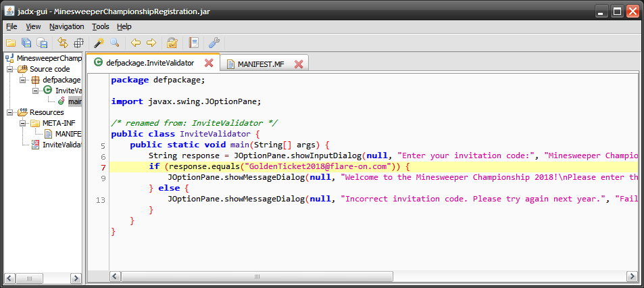Viewport: 644px width, 288px height.
Task: Open Preferences with the wrench icon
Action: pos(214,43)
